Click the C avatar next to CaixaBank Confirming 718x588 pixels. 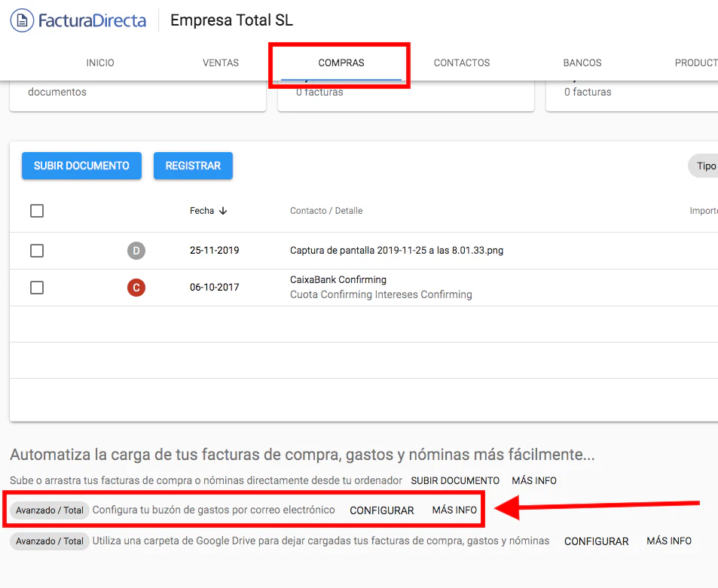click(x=136, y=287)
